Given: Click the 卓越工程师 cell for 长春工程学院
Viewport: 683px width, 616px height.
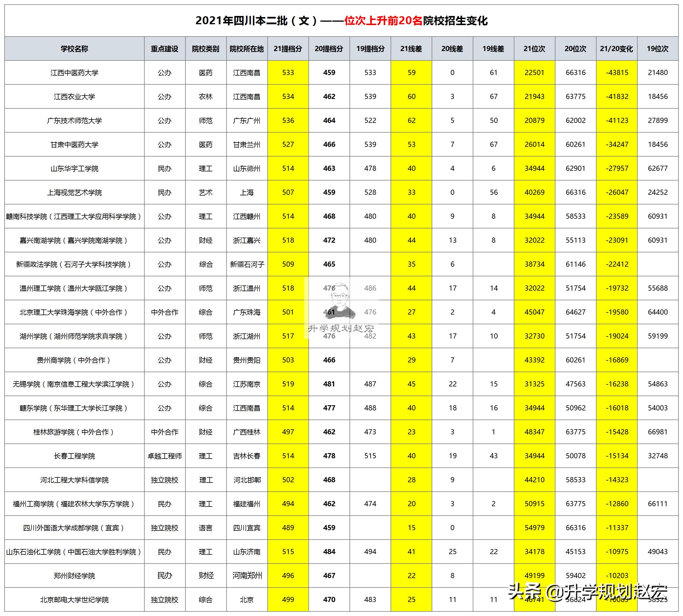Looking at the screenshot, I should tap(165, 455).
